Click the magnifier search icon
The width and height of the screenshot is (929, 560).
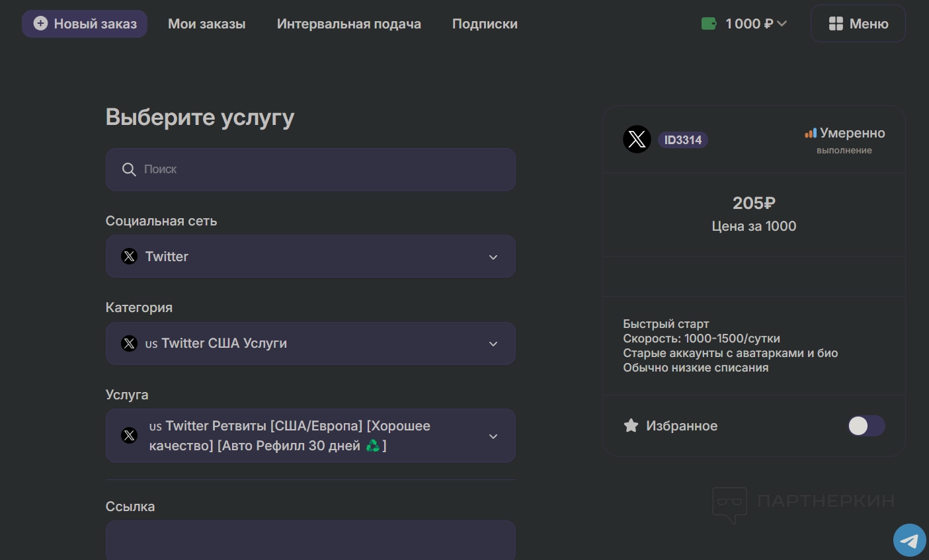point(129,170)
